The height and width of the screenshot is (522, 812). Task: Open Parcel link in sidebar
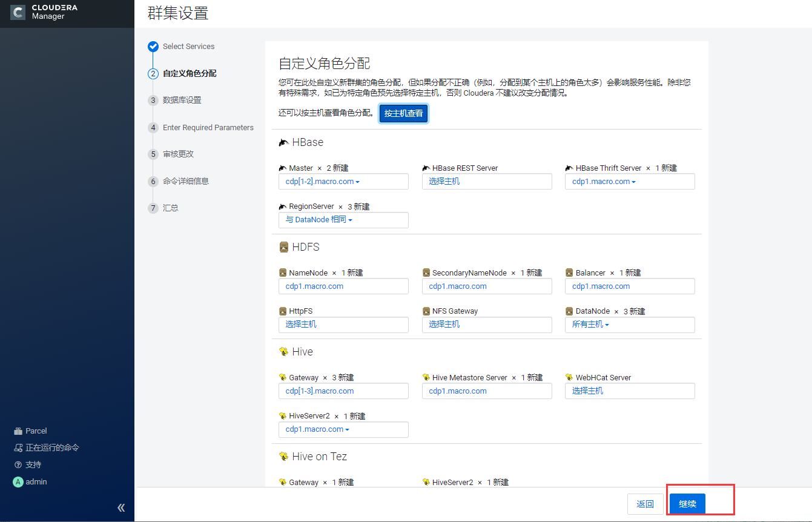[36, 431]
